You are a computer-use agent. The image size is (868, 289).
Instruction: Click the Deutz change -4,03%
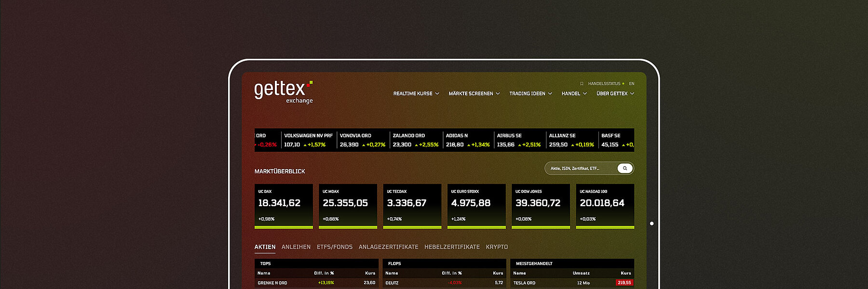coord(455,283)
